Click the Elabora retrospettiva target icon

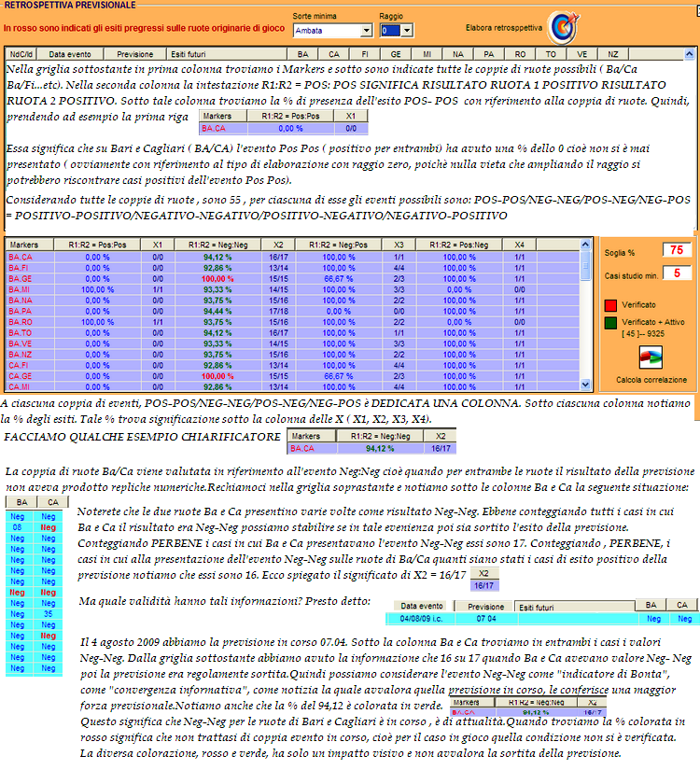[564, 28]
